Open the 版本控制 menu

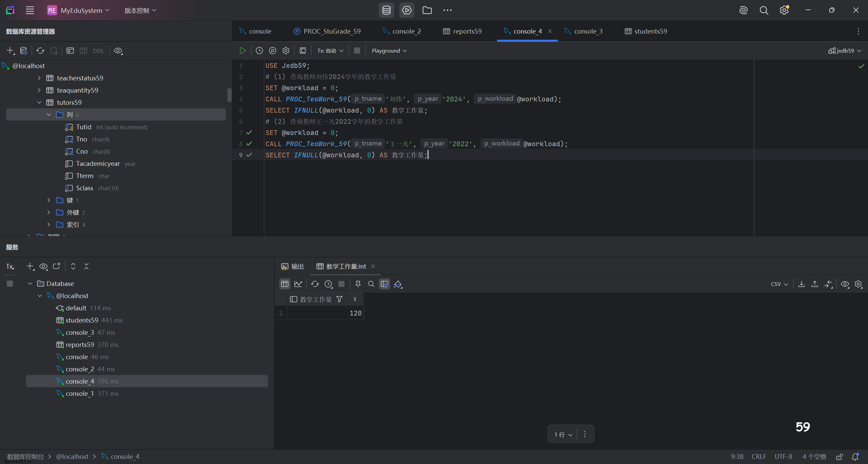pos(140,11)
